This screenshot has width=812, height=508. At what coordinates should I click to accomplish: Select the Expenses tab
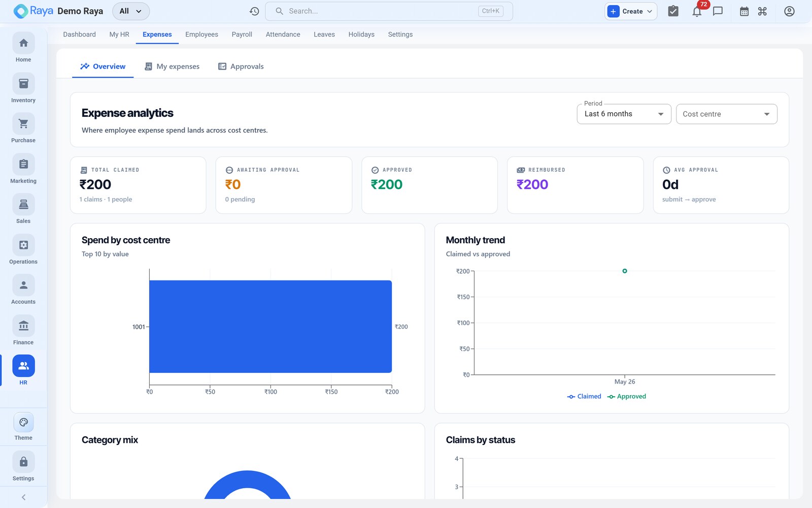pos(157,35)
